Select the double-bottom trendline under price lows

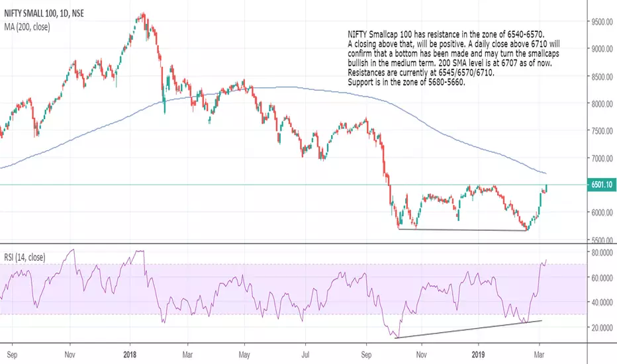coord(462,230)
